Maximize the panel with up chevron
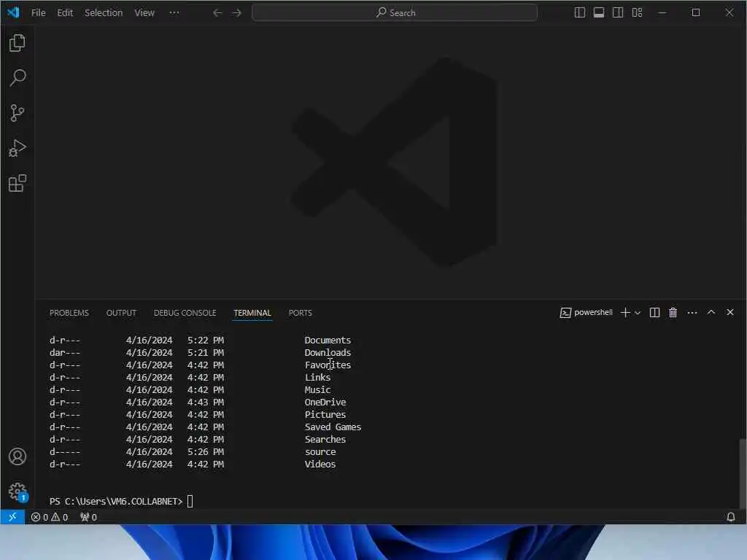 click(711, 312)
